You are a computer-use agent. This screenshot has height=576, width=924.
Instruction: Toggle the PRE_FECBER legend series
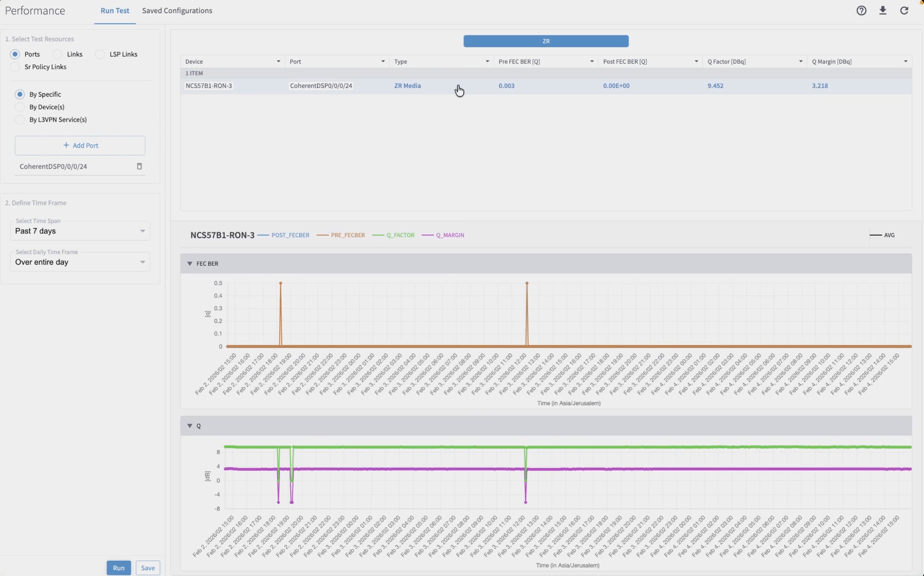click(x=341, y=235)
